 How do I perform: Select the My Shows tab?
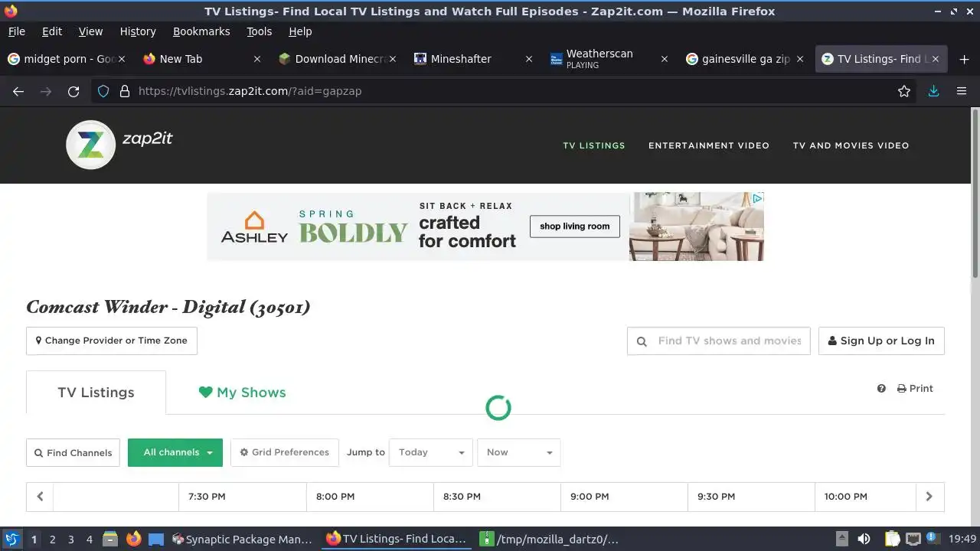click(242, 393)
